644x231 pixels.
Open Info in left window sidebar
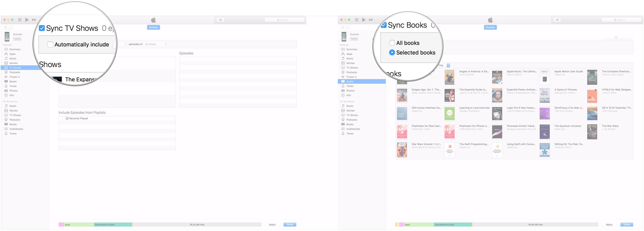[x=12, y=95]
